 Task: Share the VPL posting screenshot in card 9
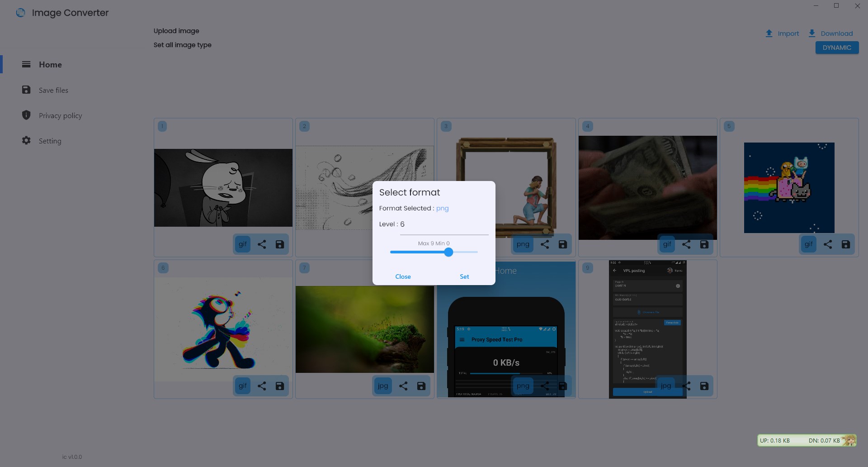pyautogui.click(x=686, y=386)
